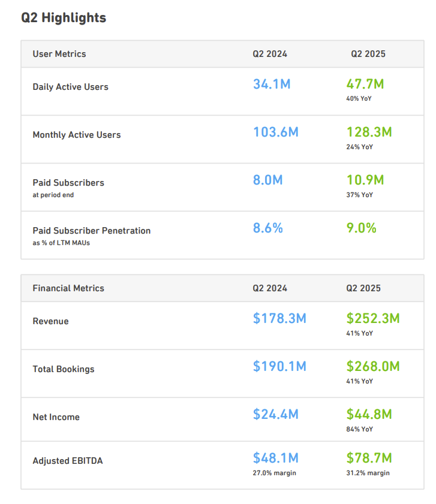Click the 24% YoY growth note
Screen dimensions: 436x504
pos(360,147)
